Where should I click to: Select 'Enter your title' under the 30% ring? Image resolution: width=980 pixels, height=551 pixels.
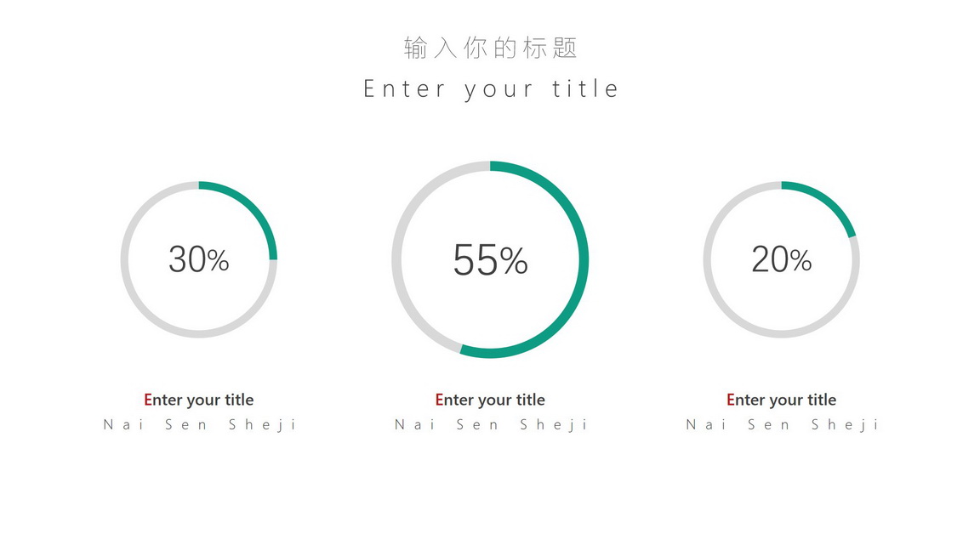(x=199, y=400)
